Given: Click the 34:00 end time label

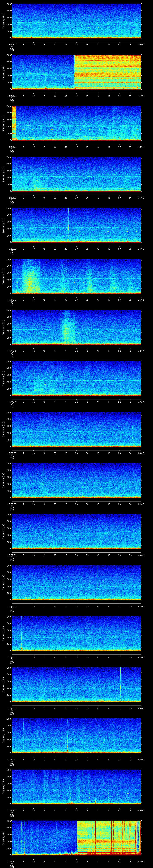Looking at the screenshot, I should 141,249.
